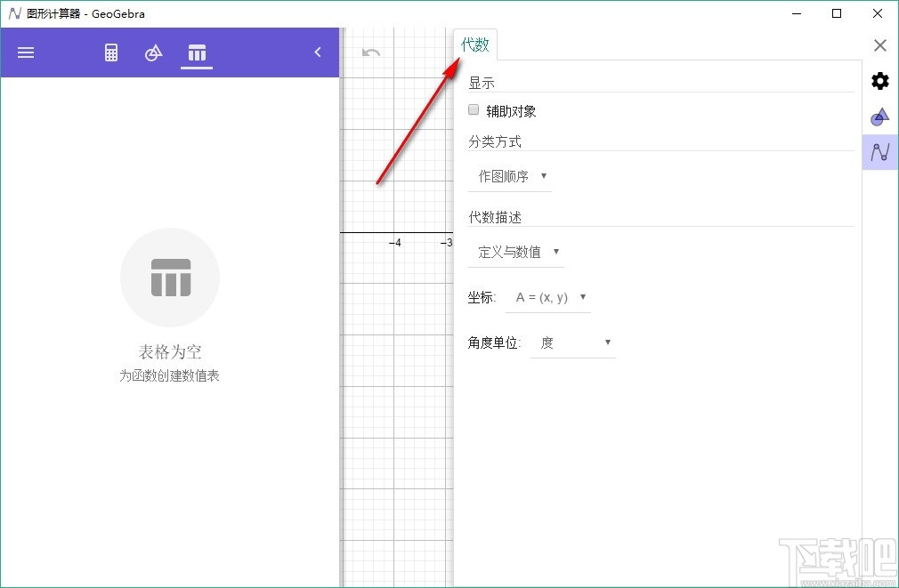Close the settings panel with the X
899x588 pixels.
click(x=879, y=44)
